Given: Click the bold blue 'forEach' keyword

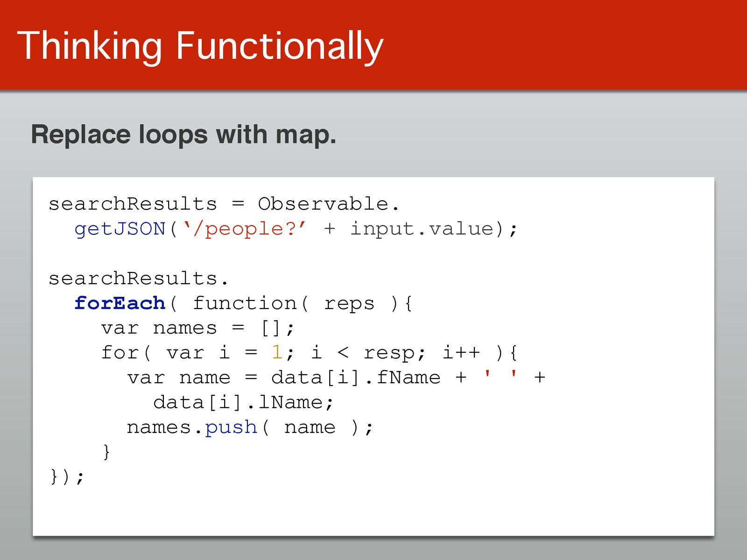Looking at the screenshot, I should tap(120, 303).
